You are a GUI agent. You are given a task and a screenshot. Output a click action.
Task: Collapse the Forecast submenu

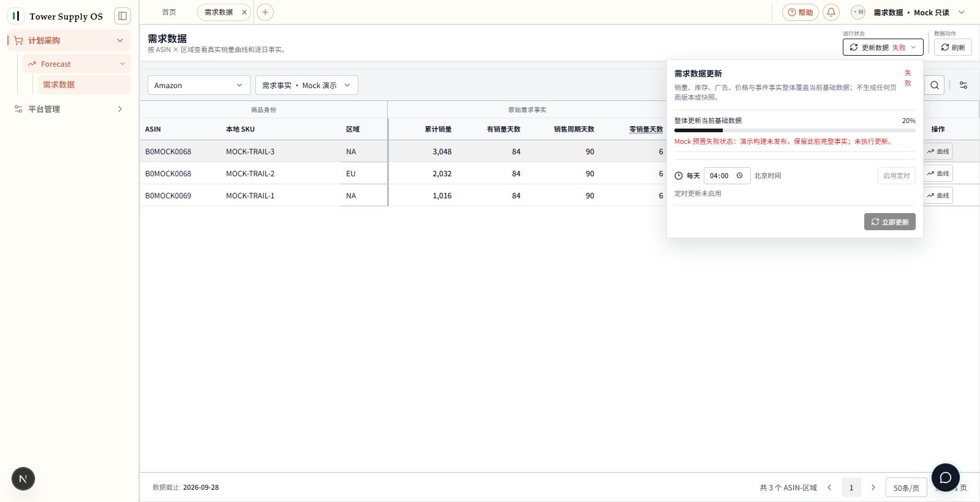(x=123, y=64)
